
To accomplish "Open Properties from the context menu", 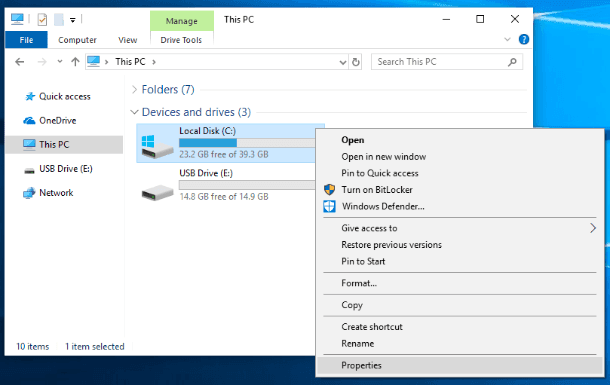I will coord(460,366).
